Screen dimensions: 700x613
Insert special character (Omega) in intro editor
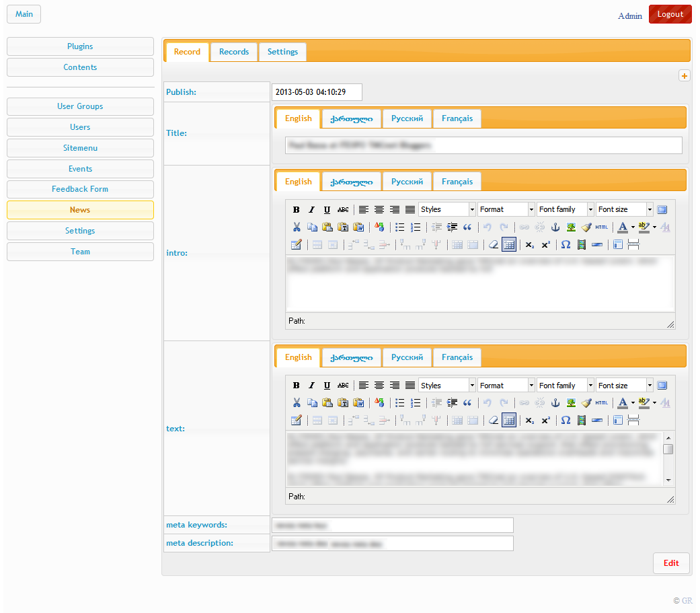566,245
